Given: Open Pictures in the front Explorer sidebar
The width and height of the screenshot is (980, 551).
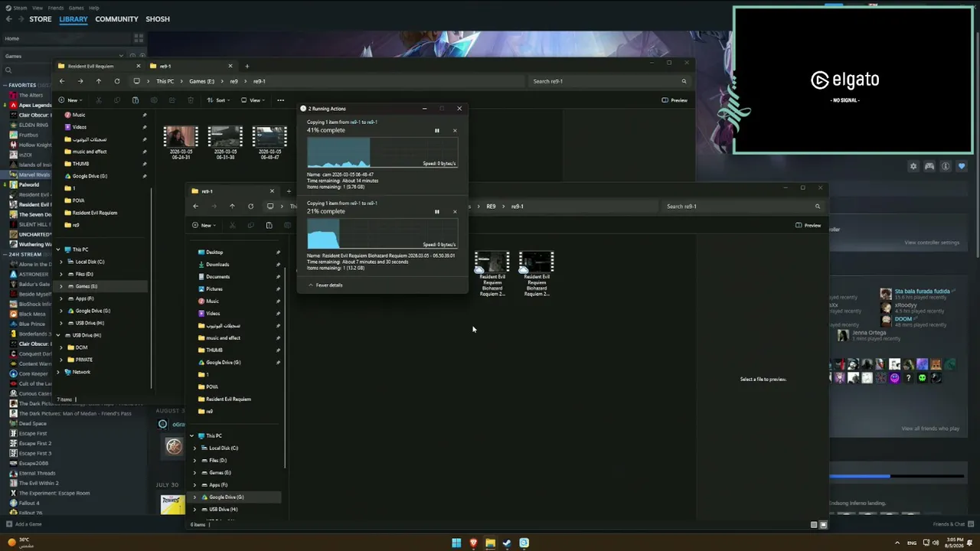Looking at the screenshot, I should [214, 289].
